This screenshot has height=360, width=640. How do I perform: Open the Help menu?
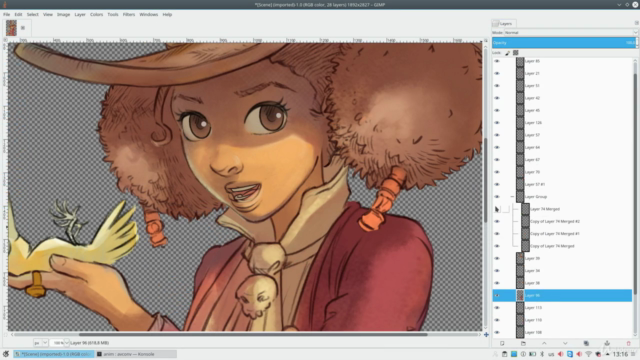point(167,14)
